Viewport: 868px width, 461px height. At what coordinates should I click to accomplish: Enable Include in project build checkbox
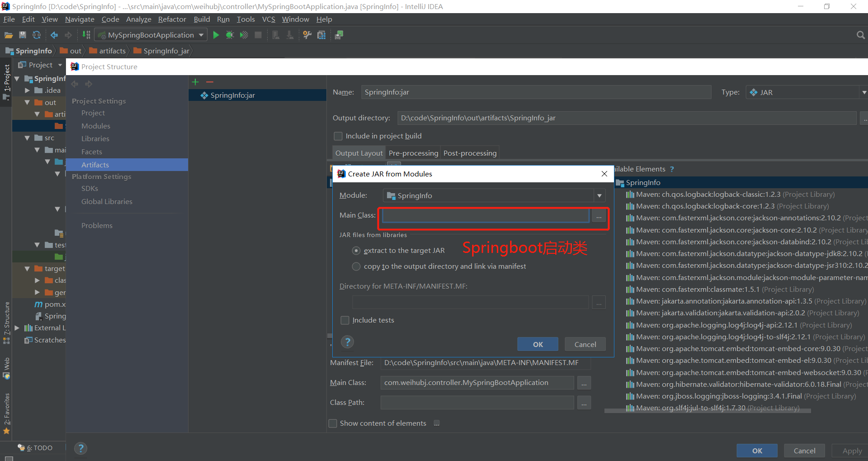tap(338, 136)
